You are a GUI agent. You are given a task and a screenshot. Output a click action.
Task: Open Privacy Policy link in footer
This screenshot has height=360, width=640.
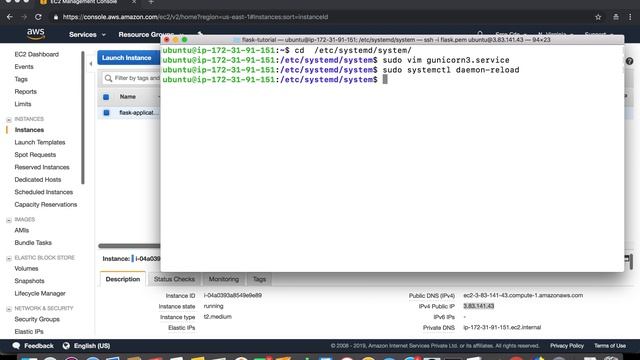pos(567,346)
